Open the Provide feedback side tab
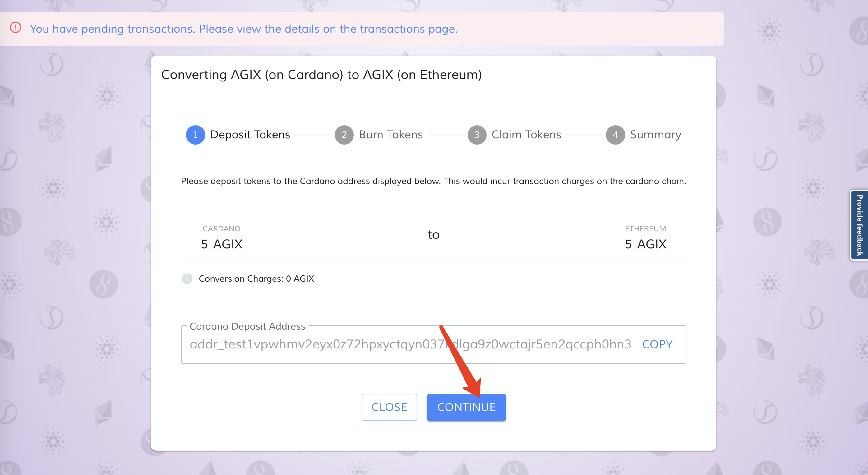 coord(859,225)
